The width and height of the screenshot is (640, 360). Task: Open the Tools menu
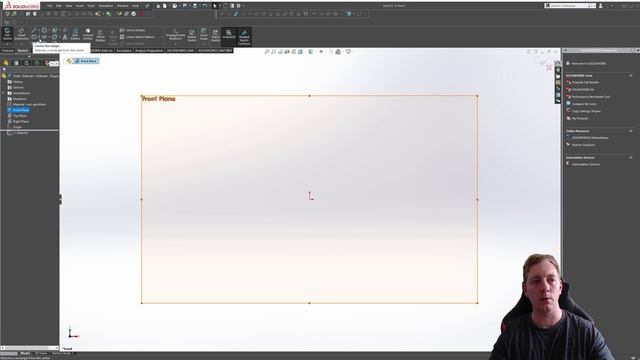coord(91,6)
